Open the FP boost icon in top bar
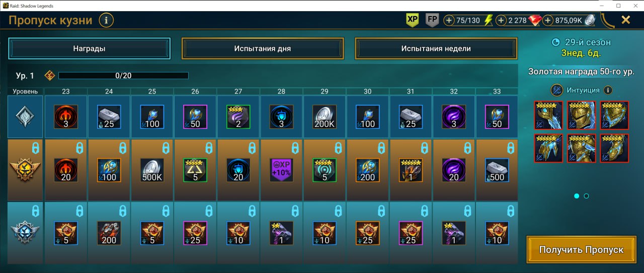Image resolution: width=644 pixels, height=273 pixels. click(432, 20)
